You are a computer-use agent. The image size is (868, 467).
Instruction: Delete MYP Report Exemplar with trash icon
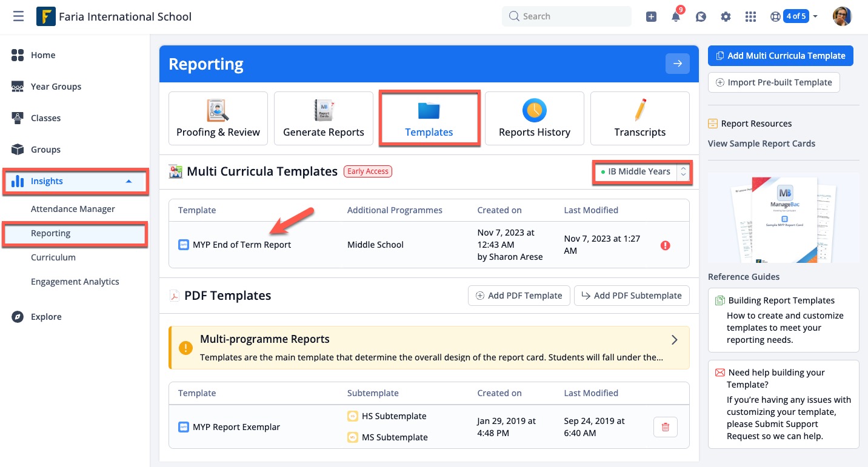click(665, 427)
